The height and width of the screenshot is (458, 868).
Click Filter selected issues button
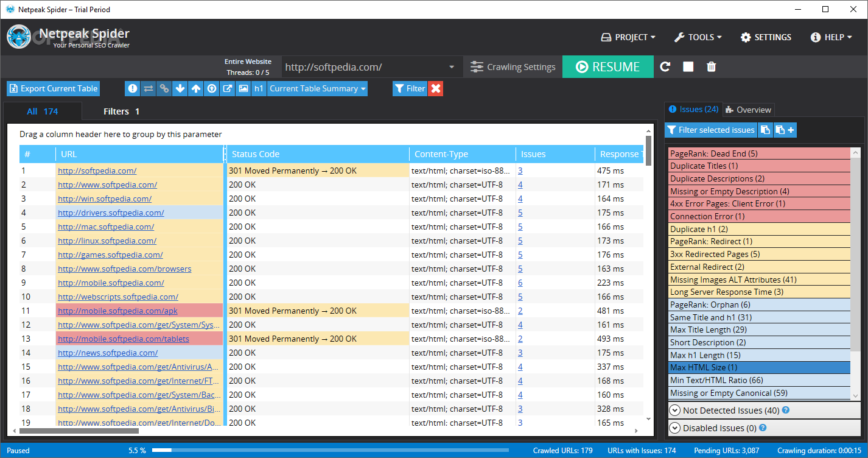pos(711,130)
